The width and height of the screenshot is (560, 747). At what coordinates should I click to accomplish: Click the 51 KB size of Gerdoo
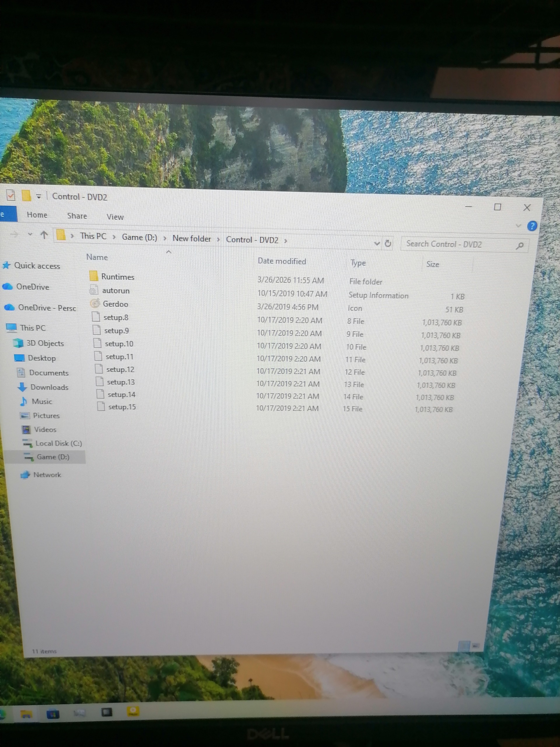click(454, 310)
